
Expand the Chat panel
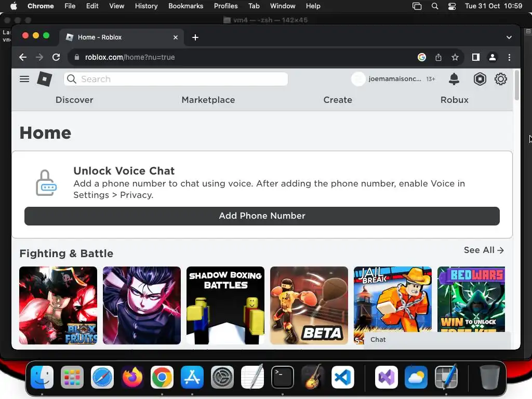437,340
